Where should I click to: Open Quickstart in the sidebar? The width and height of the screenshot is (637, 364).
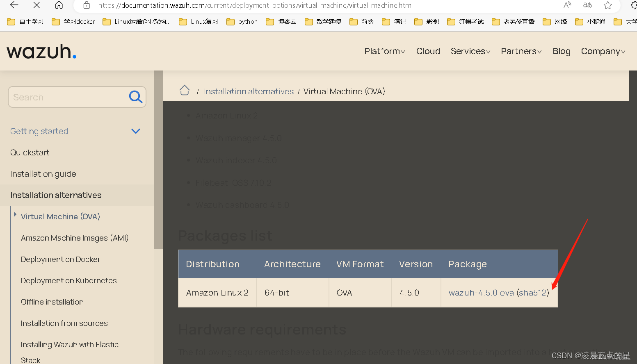pyautogui.click(x=30, y=152)
